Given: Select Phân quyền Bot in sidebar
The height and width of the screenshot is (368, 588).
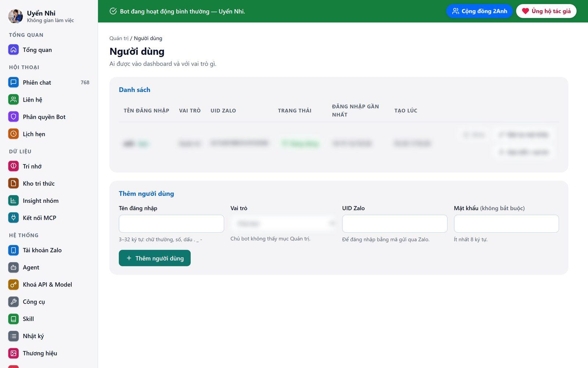Looking at the screenshot, I should pyautogui.click(x=49, y=117).
